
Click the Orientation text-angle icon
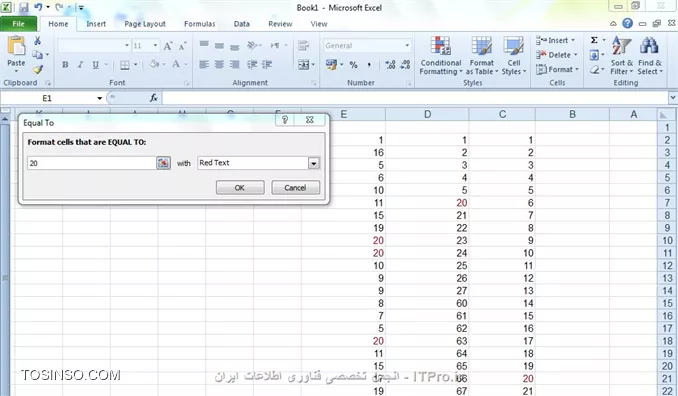coord(252,45)
